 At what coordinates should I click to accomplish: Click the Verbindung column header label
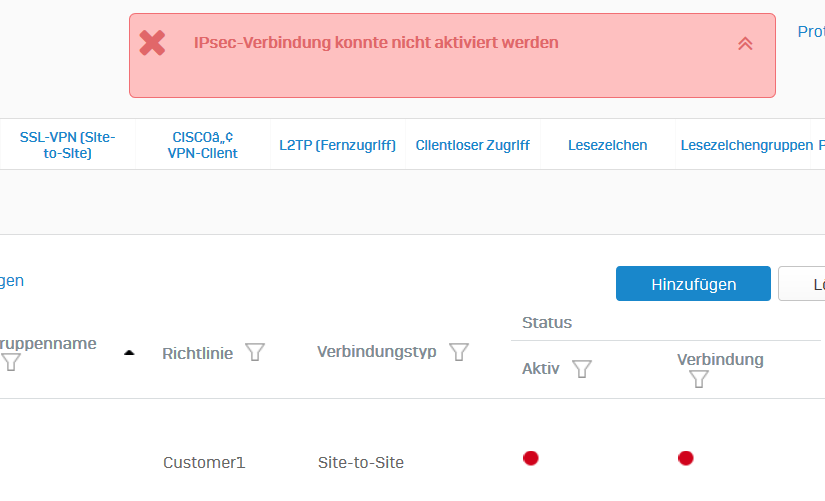[720, 359]
